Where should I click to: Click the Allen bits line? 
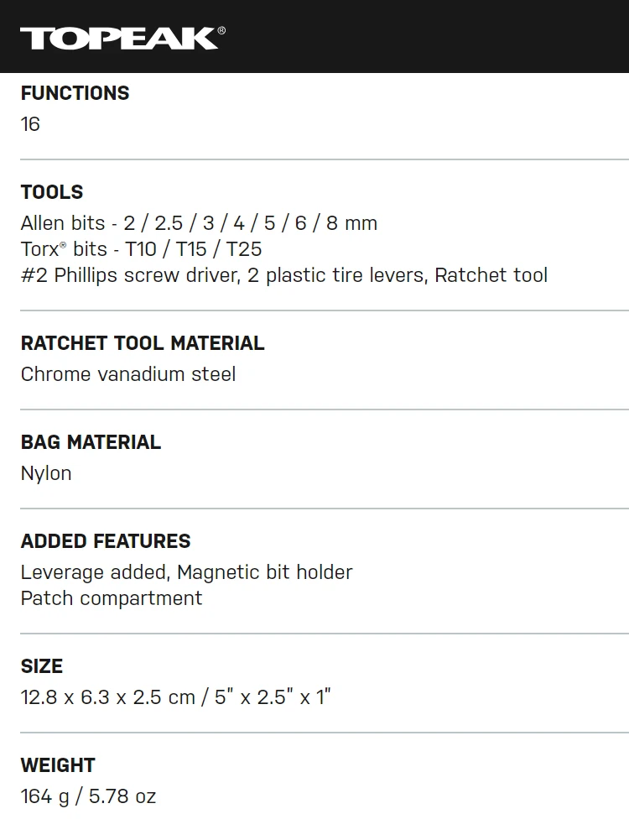click(199, 223)
